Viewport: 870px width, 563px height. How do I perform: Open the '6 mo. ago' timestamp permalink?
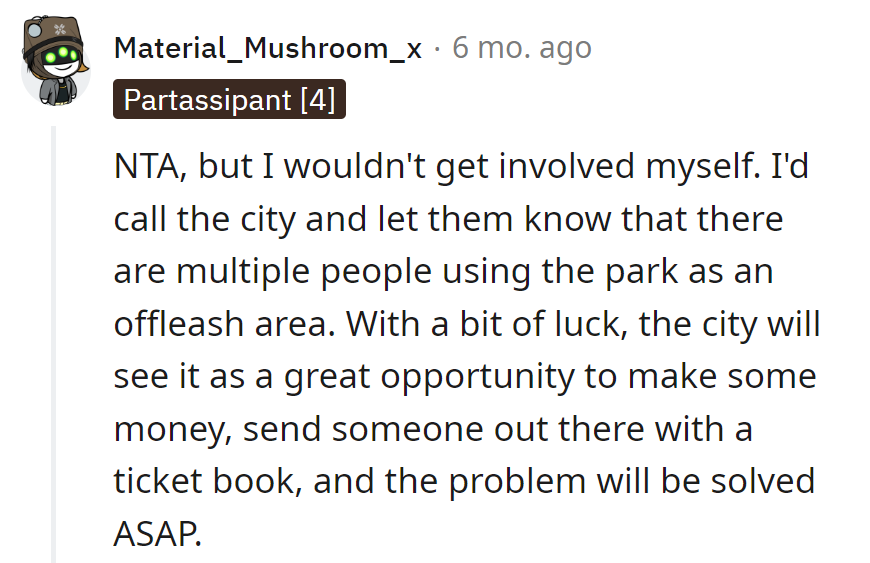521,48
